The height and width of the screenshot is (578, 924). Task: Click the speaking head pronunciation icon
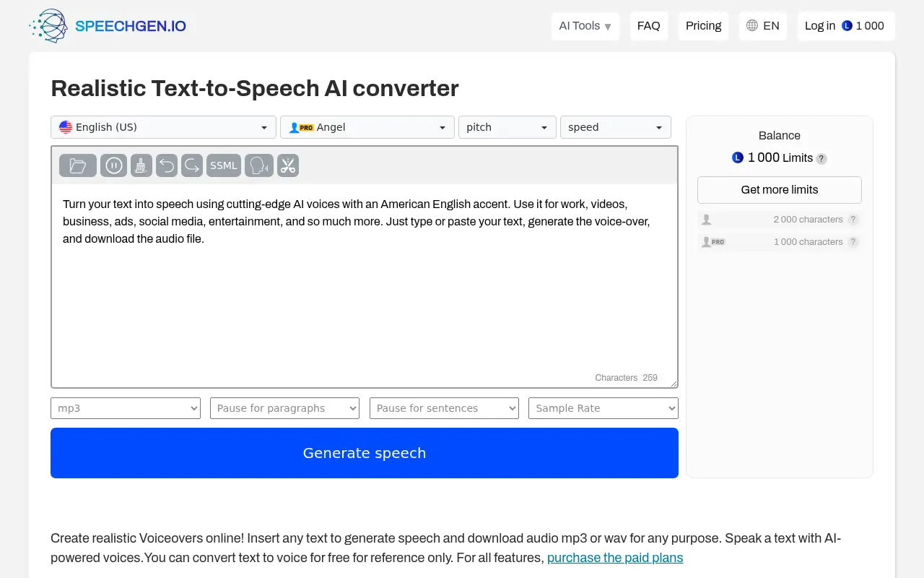tap(258, 165)
